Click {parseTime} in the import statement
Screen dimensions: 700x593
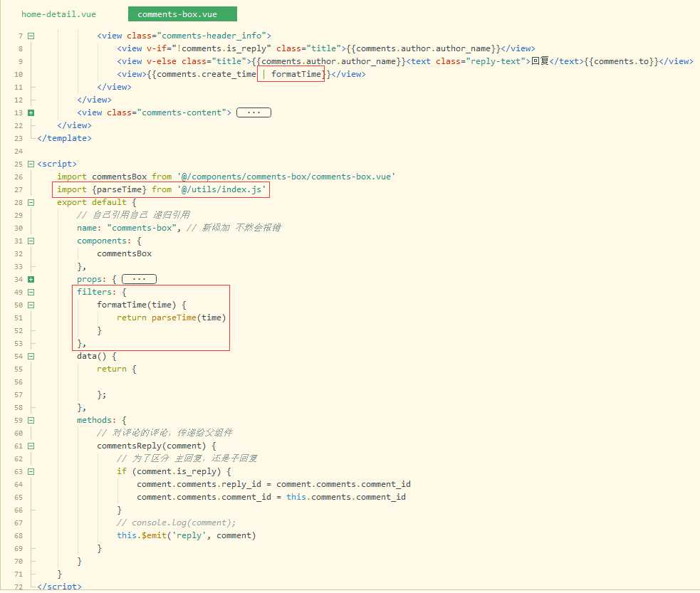tap(119, 189)
